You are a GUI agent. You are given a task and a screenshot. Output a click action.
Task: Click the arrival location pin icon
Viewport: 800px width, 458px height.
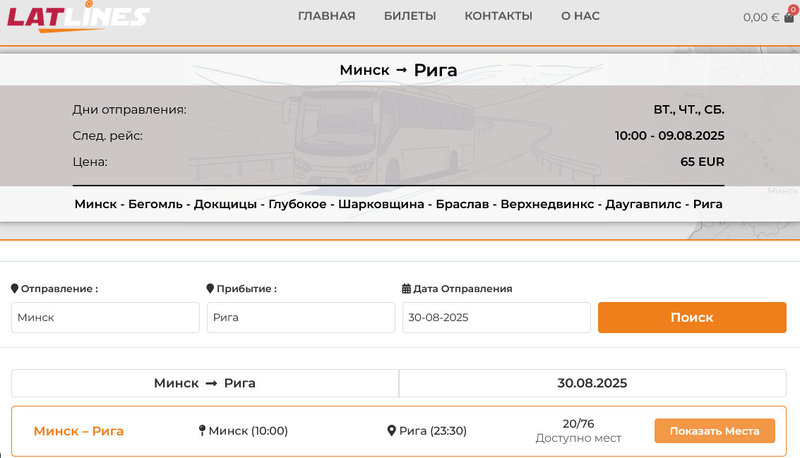tap(210, 289)
